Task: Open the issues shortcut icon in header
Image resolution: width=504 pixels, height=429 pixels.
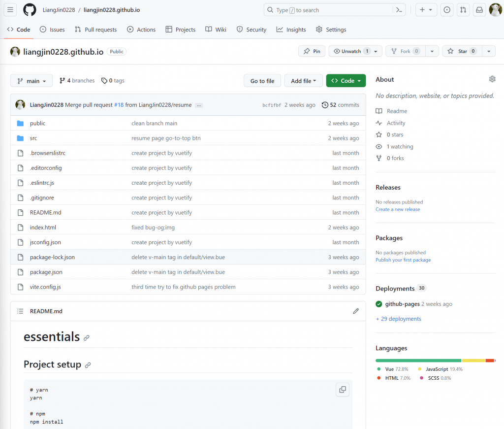Action: [x=447, y=10]
